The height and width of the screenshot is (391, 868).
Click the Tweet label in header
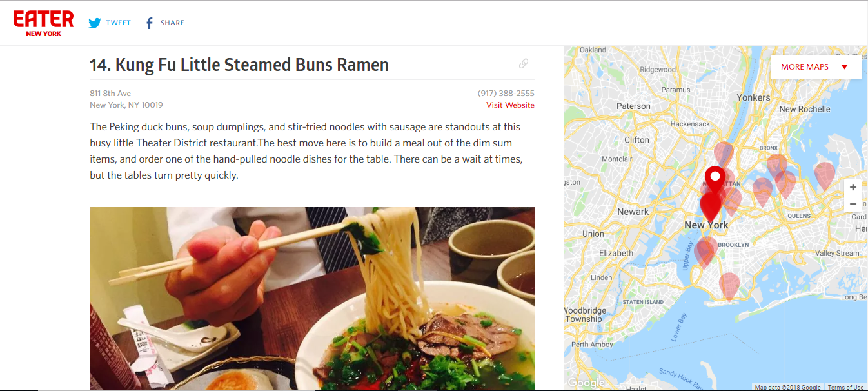click(119, 23)
